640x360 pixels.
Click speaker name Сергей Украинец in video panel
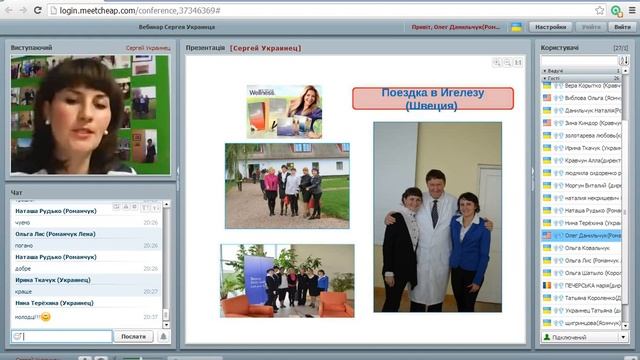click(x=148, y=48)
